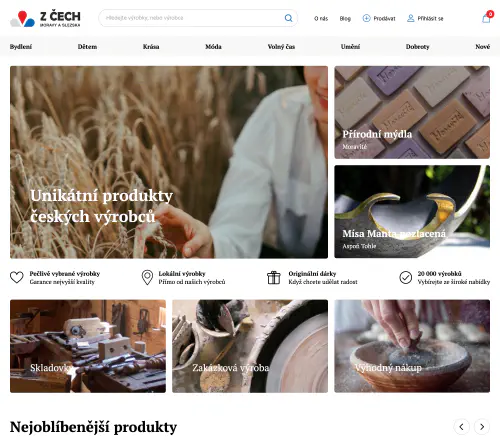Show next products with right arrow
The width and height of the screenshot is (500, 445).
(482, 427)
